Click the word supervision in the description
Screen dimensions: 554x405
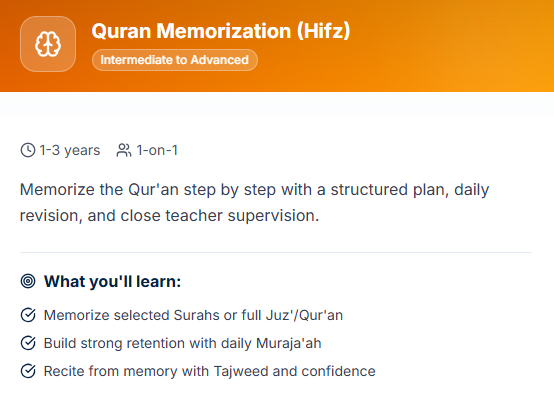click(x=273, y=216)
